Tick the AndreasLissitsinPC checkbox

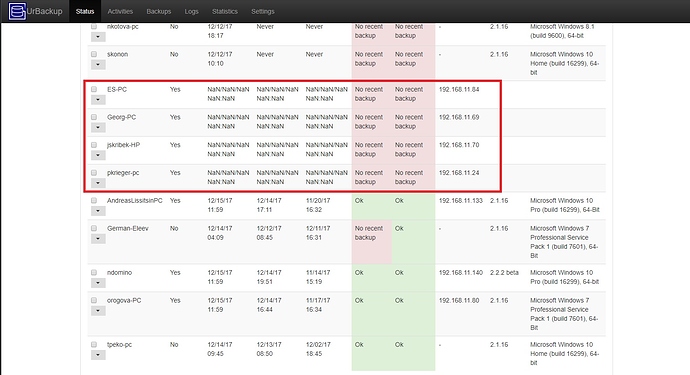coord(94,200)
